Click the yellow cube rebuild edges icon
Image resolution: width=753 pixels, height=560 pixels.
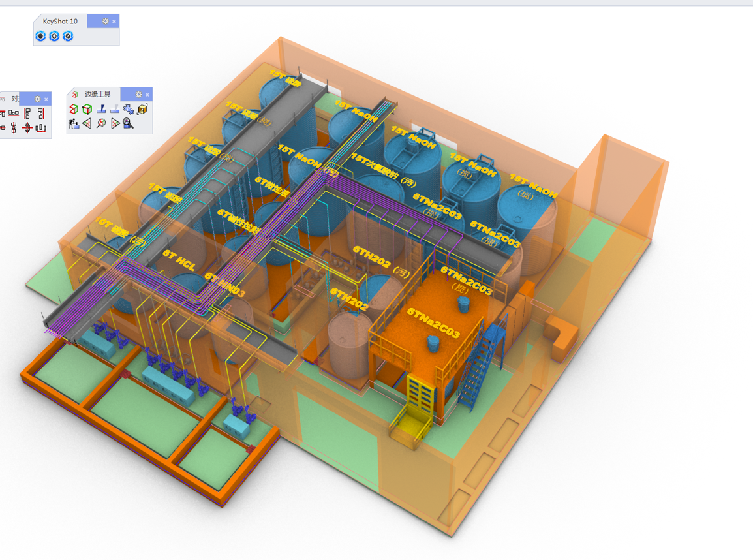[142, 109]
